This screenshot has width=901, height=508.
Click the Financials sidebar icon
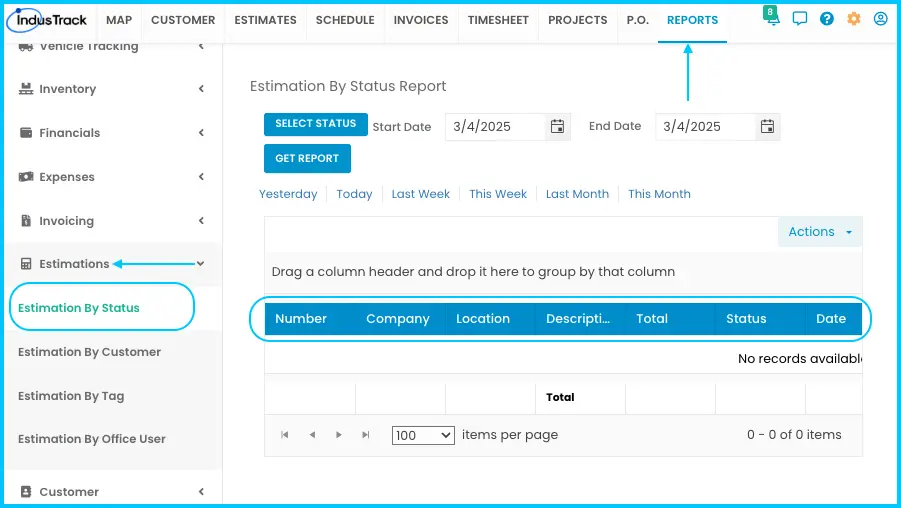tap(26, 133)
